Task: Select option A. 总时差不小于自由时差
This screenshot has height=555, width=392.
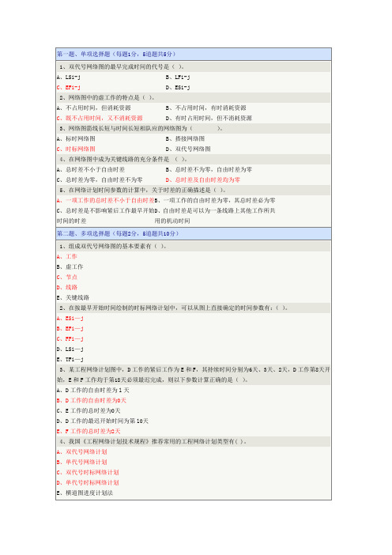Action: point(91,169)
